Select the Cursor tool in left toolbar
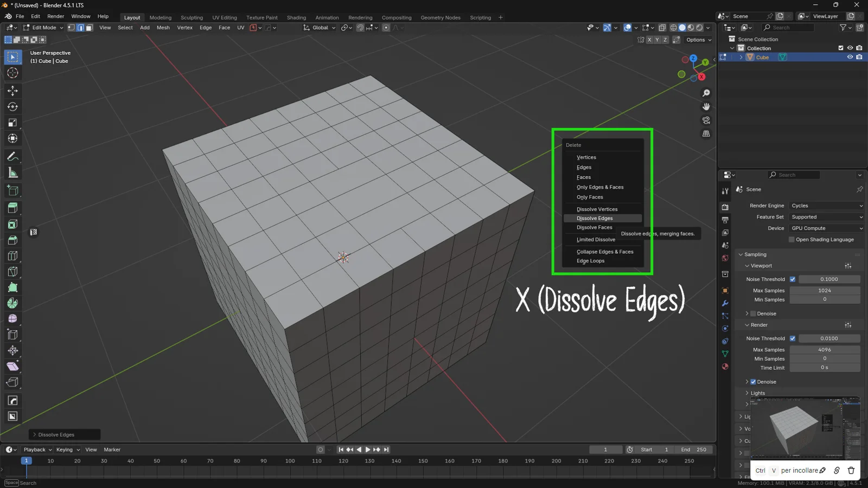This screenshot has height=488, width=868. pos(12,73)
